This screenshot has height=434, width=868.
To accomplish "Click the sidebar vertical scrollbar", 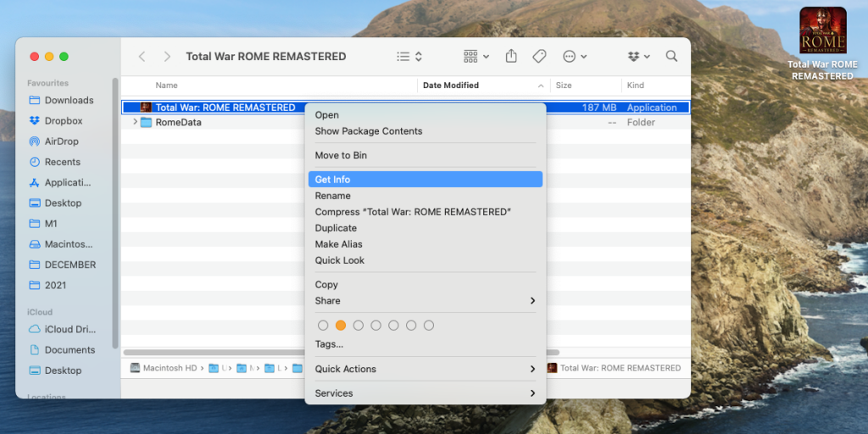I will pos(115,213).
